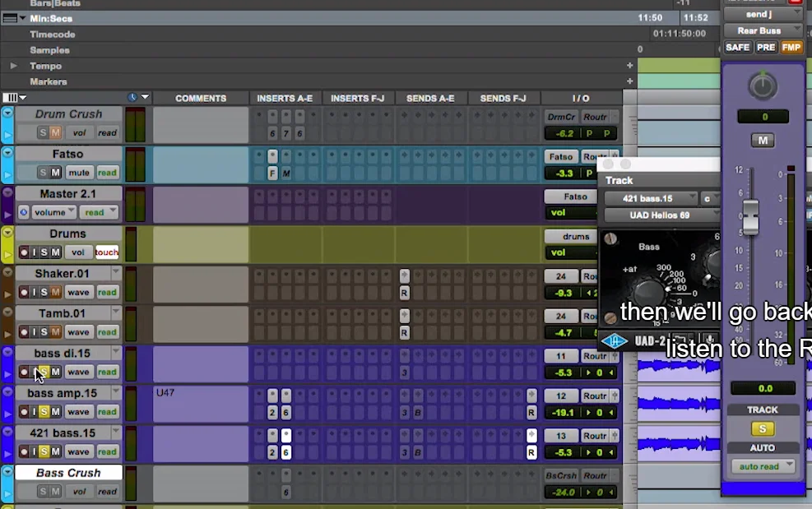The height and width of the screenshot is (509, 812).
Task: Select the Bass Crush track name
Action: coord(68,473)
